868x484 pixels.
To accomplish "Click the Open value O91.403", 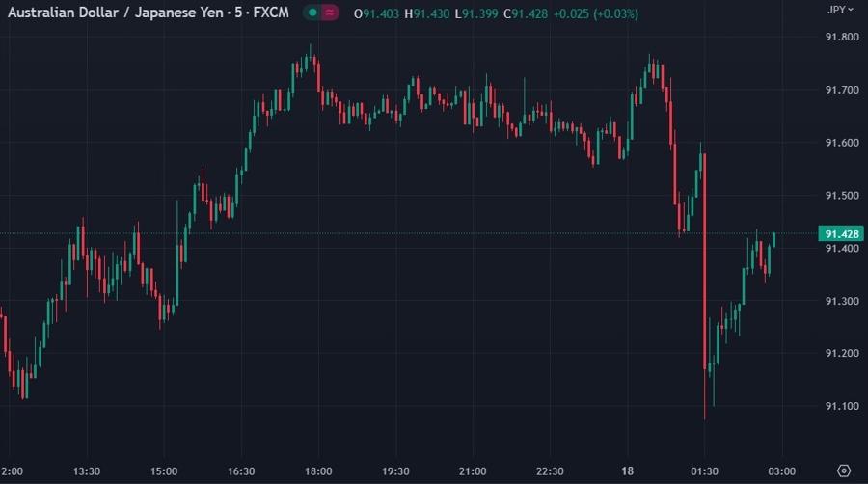I will 376,13.
